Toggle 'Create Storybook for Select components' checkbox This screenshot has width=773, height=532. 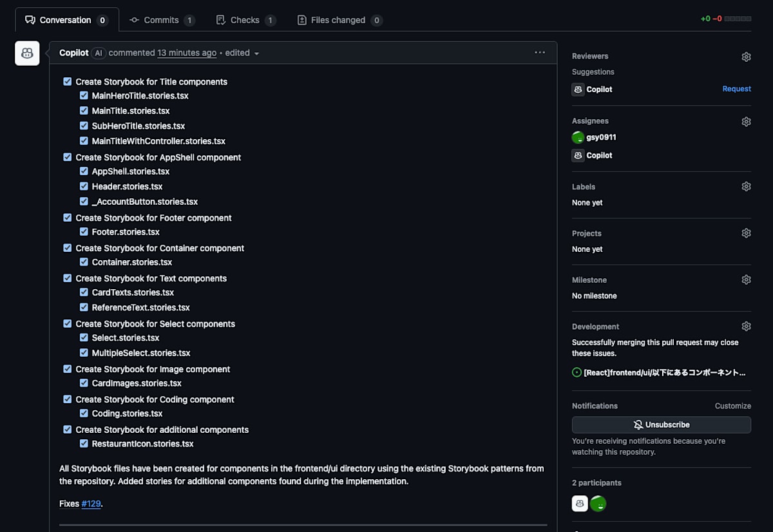(x=68, y=323)
